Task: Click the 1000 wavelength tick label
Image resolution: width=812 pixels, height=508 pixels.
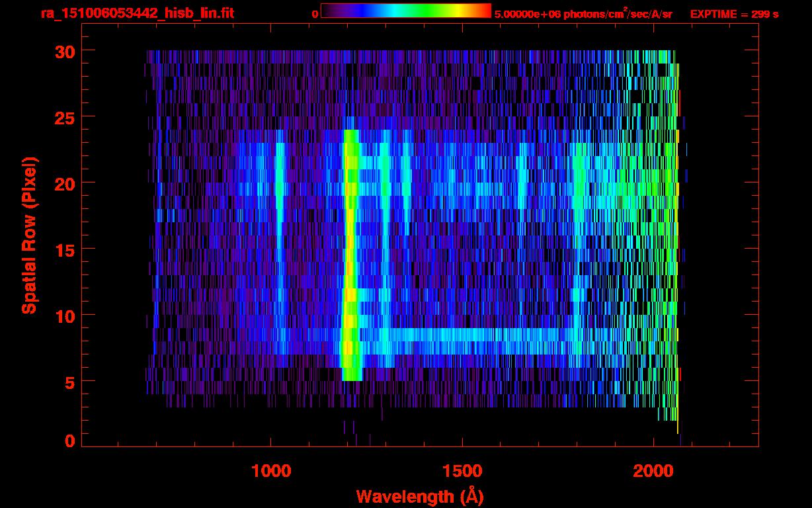Action: 271,471
